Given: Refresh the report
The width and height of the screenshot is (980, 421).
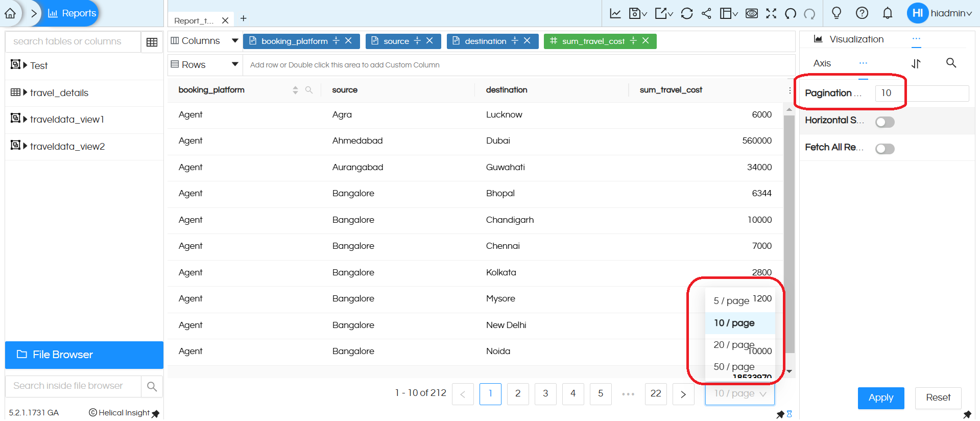Looking at the screenshot, I should (x=687, y=13).
